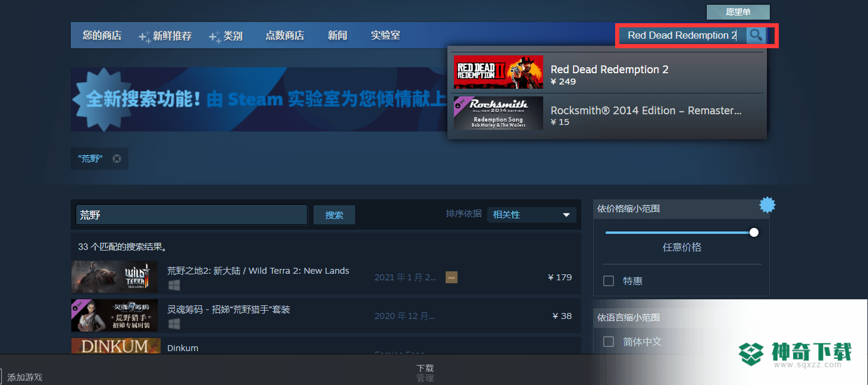Click the ¥ 38 price text
This screenshot has height=385, width=868.
point(562,316)
